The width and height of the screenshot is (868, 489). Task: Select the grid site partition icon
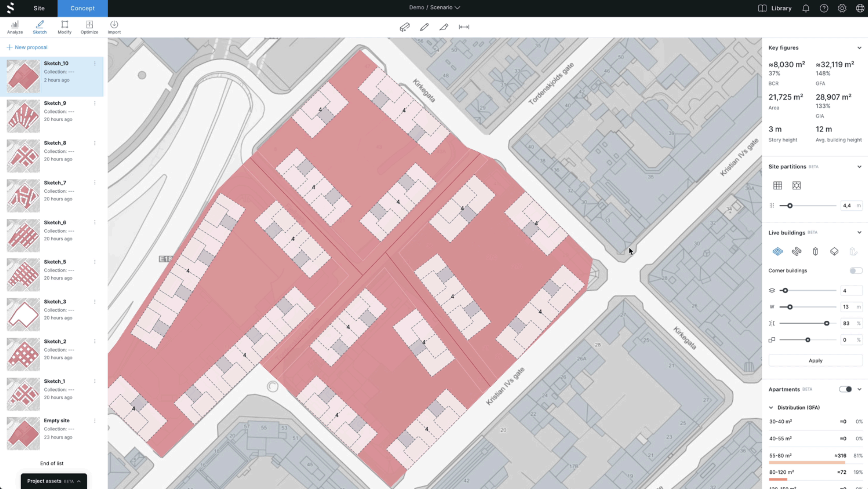(x=778, y=186)
